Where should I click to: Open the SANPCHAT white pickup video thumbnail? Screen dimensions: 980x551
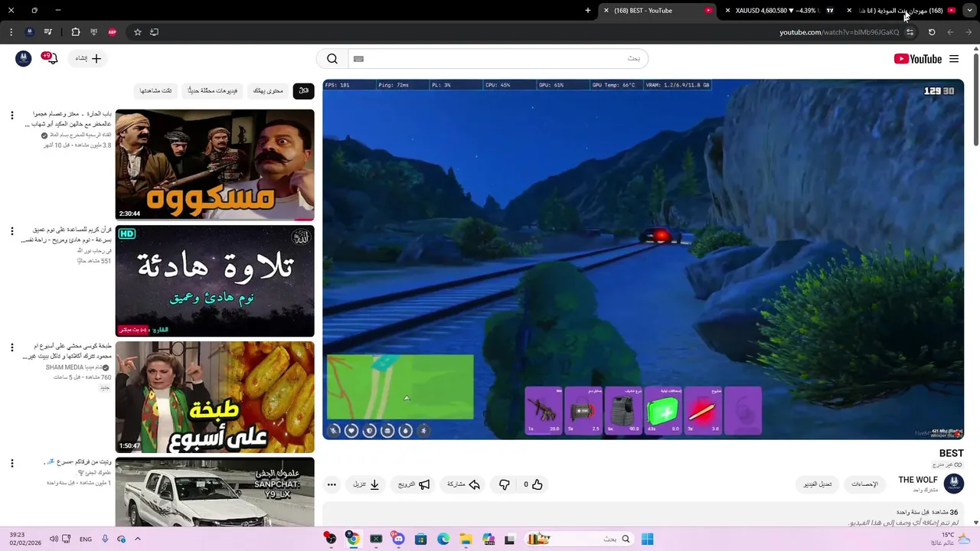(214, 492)
